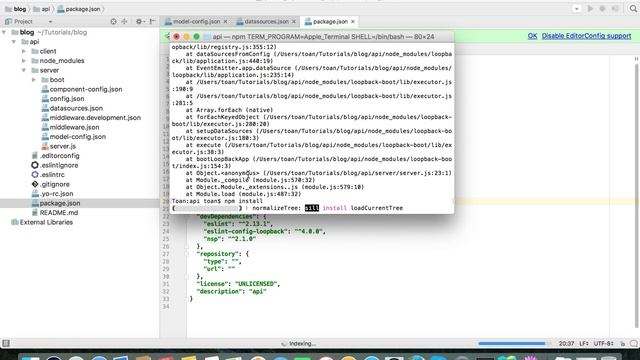This screenshot has width=640, height=360.
Task: Click OK in the EditorConfig notification
Action: (x=532, y=36)
